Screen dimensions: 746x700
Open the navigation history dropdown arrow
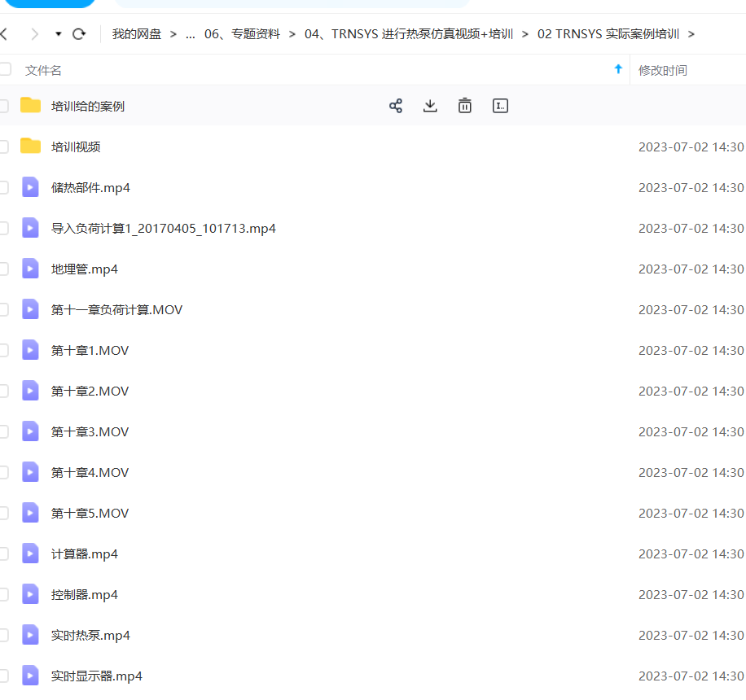tap(58, 33)
